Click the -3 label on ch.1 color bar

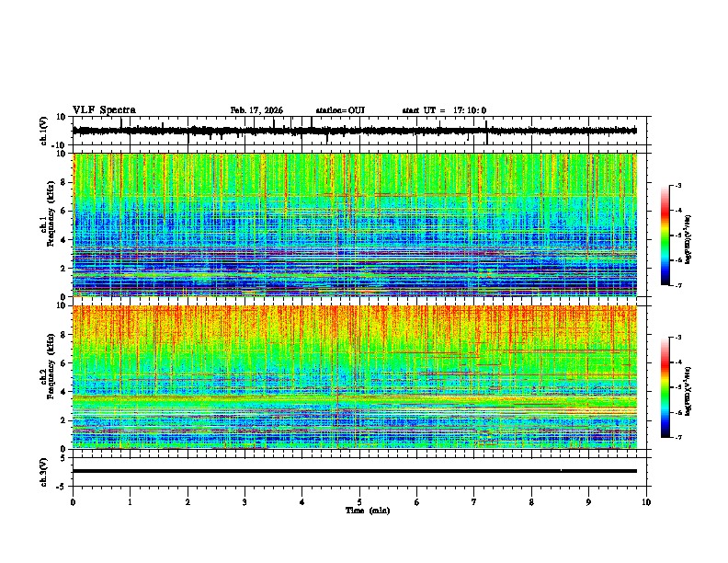678,186
